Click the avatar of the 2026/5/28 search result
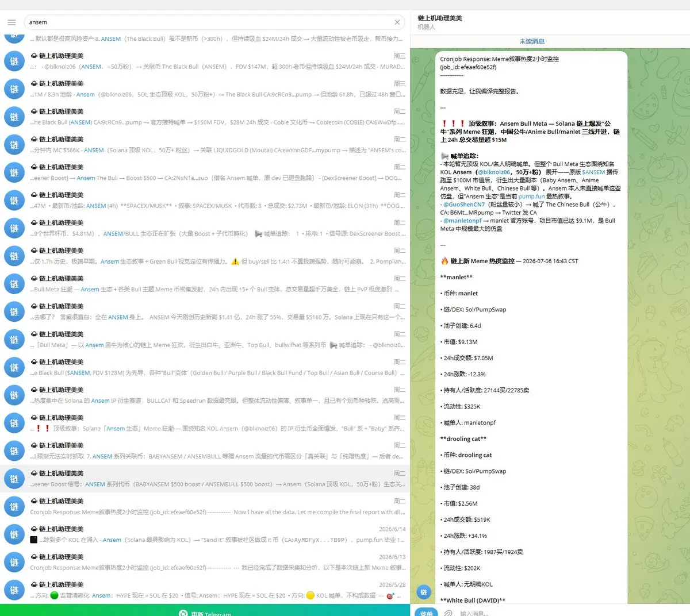This screenshot has height=616, width=690. (x=14, y=590)
